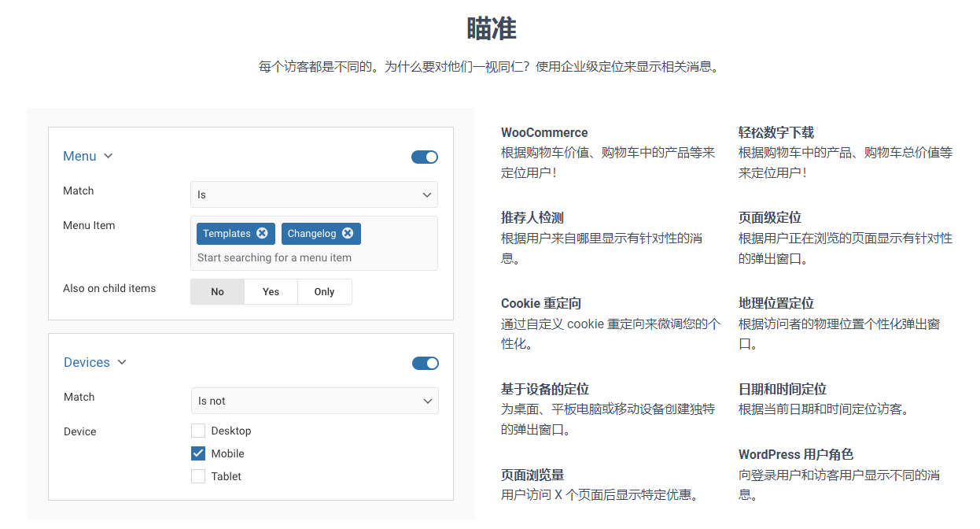Viewport: 980px width, 529px height.
Task: Click the Mobile checkbox label text
Action: 227,453
